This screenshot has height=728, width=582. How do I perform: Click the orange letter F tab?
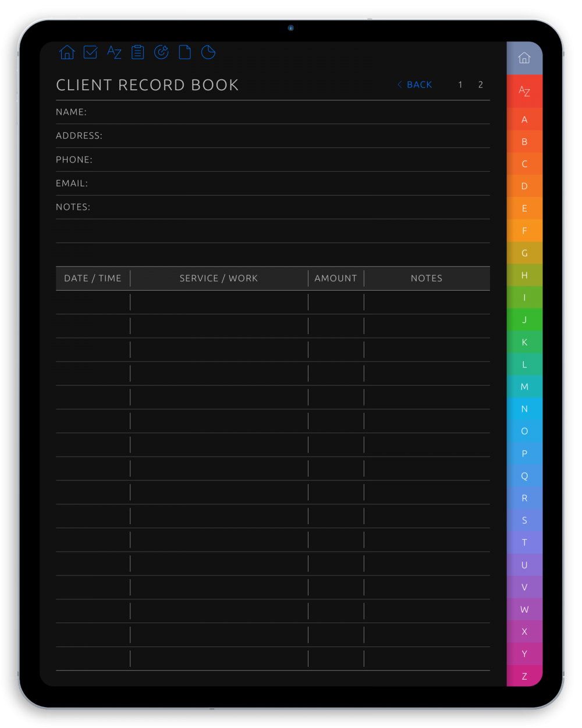click(x=524, y=231)
